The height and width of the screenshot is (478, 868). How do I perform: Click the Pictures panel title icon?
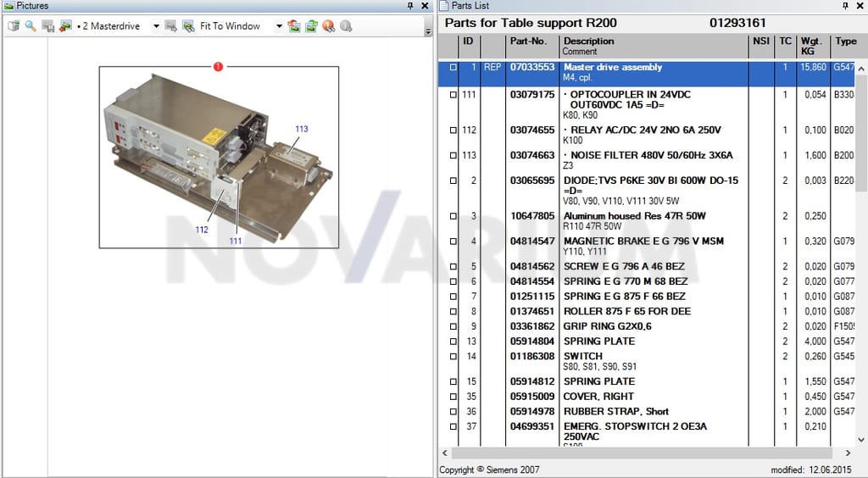click(8, 6)
